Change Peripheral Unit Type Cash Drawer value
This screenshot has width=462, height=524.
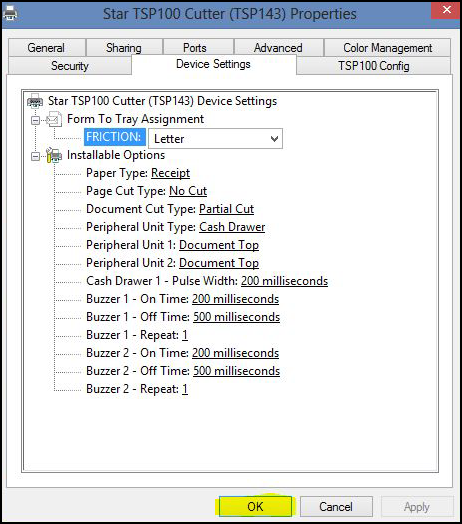232,227
